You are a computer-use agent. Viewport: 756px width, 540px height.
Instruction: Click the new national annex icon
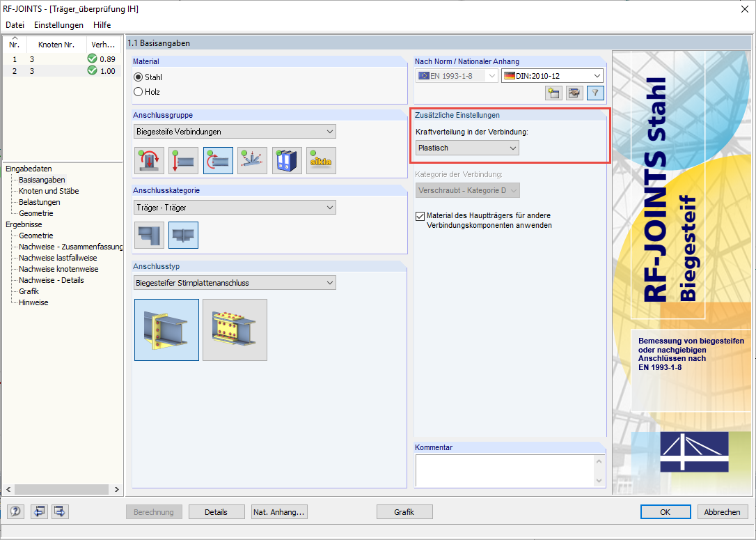tap(553, 93)
